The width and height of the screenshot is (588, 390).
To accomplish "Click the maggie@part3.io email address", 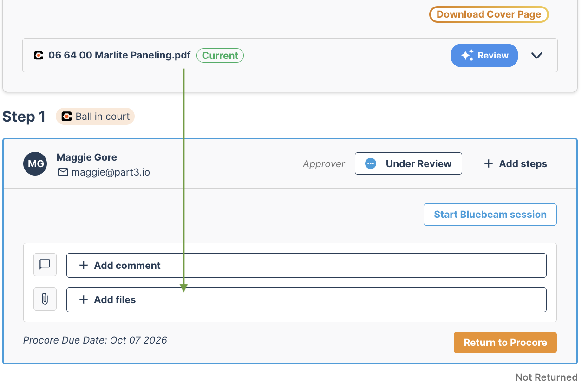I will tap(111, 172).
